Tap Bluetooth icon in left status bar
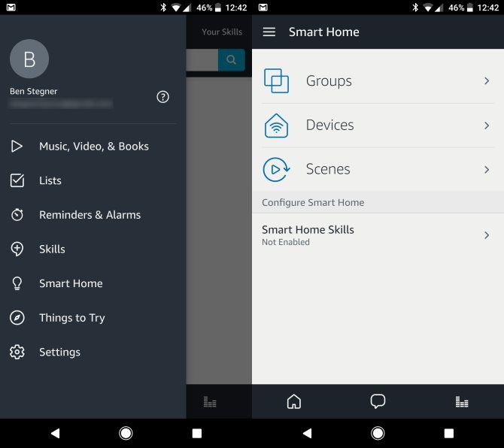Screen dimensions: 504x448 (x=163, y=7)
